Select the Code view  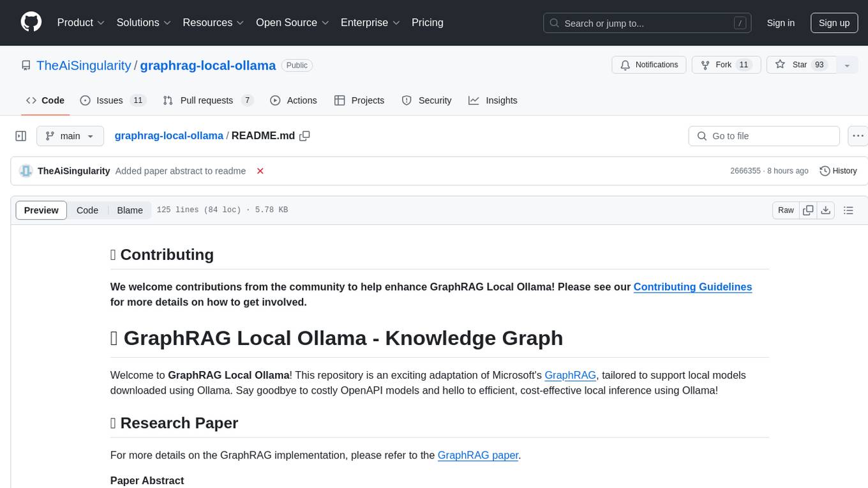point(87,210)
